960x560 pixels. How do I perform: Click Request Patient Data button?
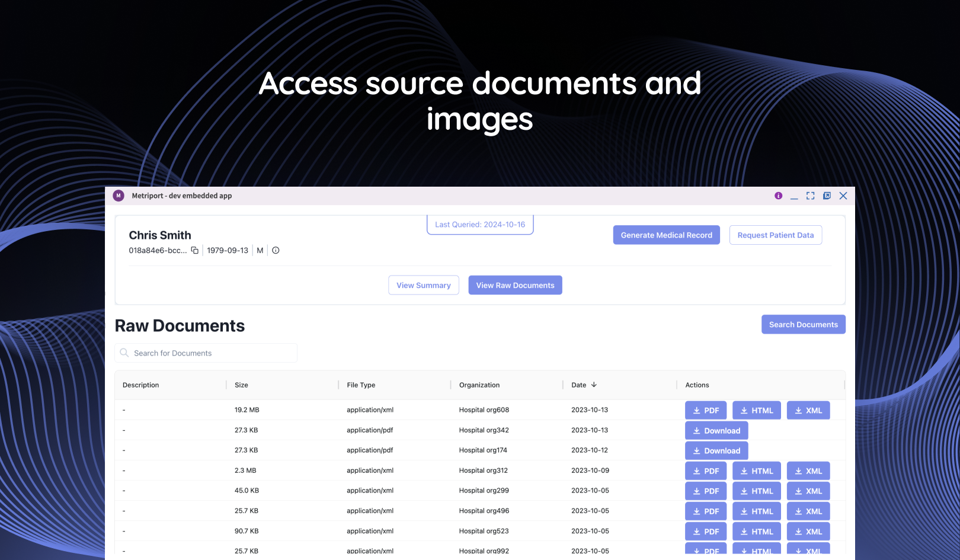pyautogui.click(x=776, y=235)
